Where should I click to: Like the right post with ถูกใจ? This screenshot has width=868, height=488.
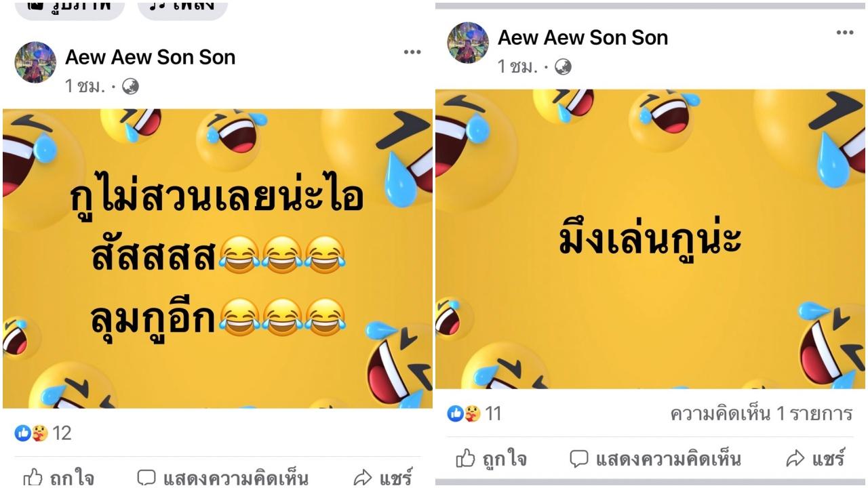pyautogui.click(x=491, y=459)
